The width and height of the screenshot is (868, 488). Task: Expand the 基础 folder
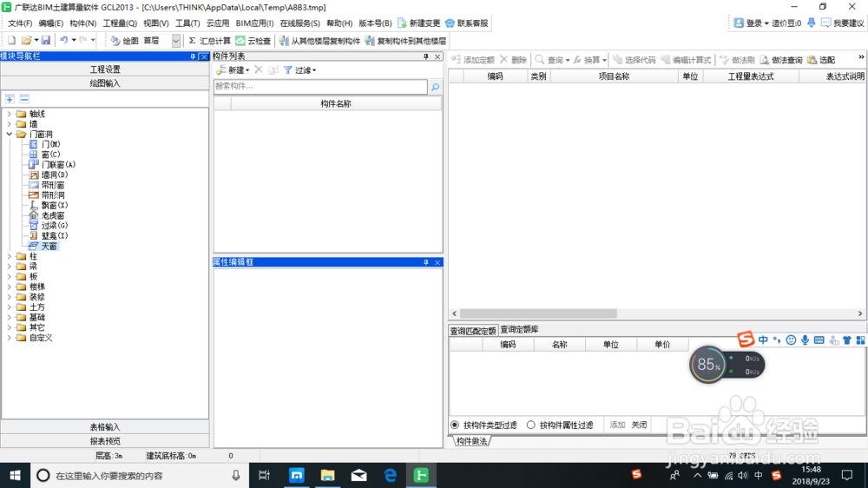9,317
